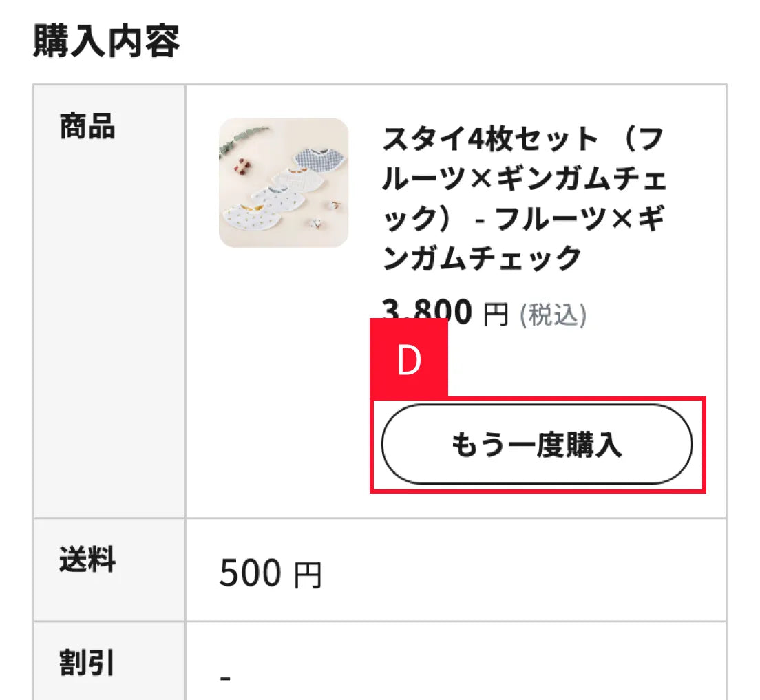
Task: Select the 割引 row label
Action: (x=87, y=663)
